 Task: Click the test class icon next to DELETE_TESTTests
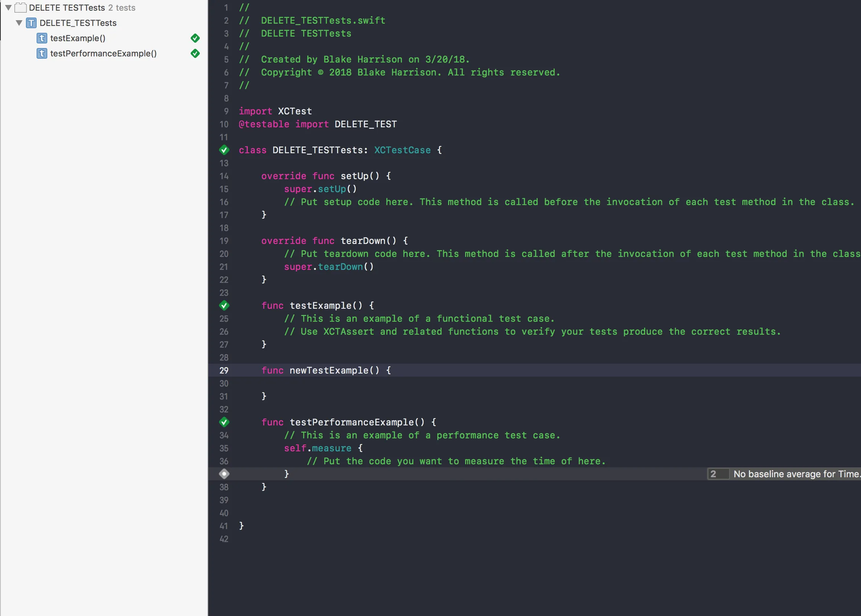(31, 23)
